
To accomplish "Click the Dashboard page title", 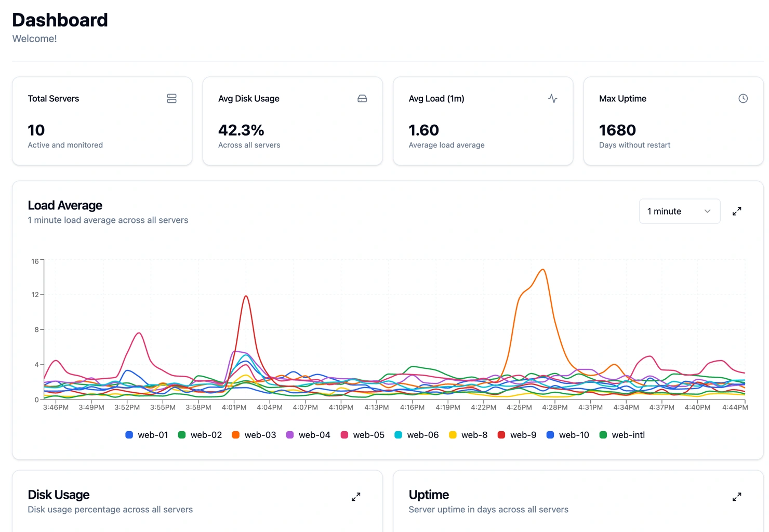I will [60, 20].
